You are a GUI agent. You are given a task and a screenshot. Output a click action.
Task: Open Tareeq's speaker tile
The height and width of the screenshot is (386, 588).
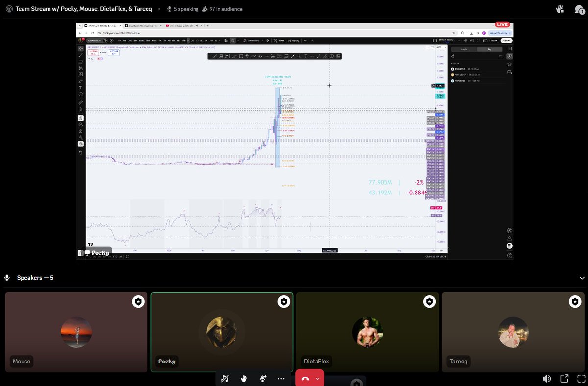(x=513, y=332)
